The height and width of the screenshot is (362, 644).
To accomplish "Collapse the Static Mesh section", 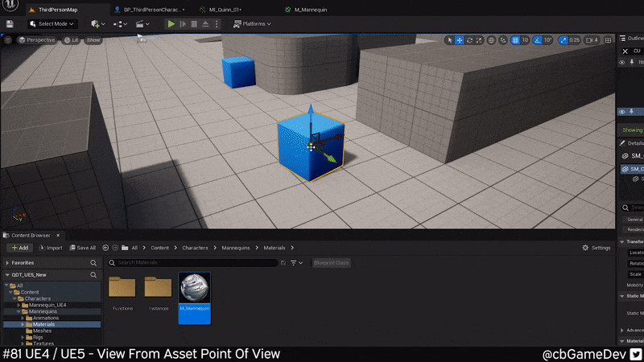I will [622, 296].
